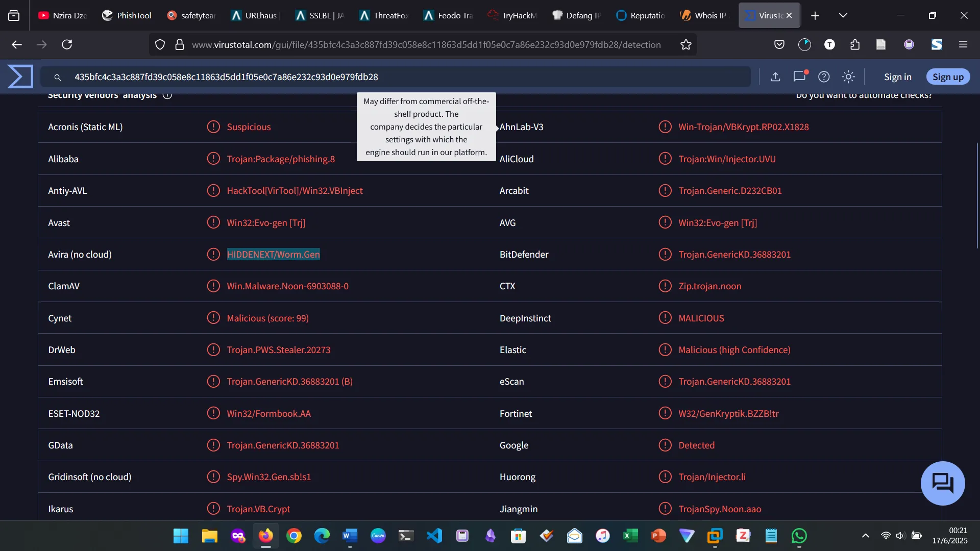
Task: Click the browser forward arrow
Action: pyautogui.click(x=42, y=44)
